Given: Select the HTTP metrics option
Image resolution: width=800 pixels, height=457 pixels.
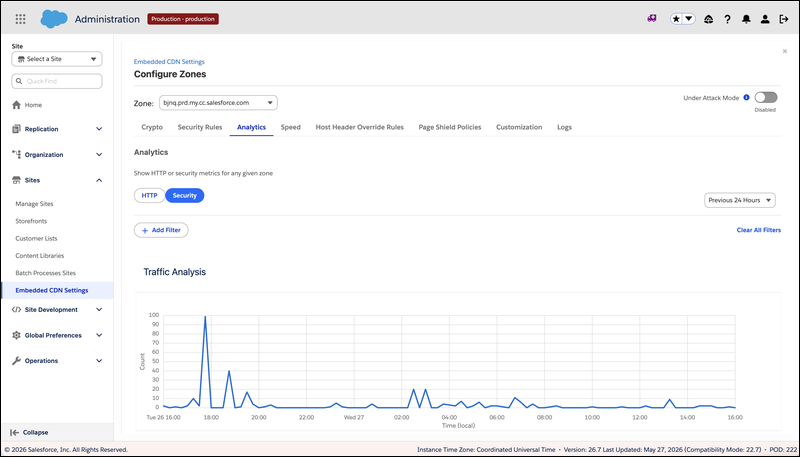Looking at the screenshot, I should (149, 195).
